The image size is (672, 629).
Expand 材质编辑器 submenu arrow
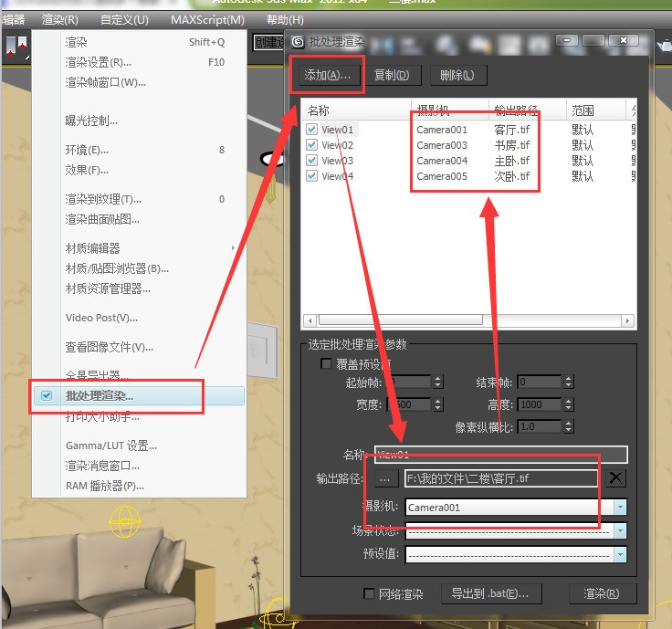tap(233, 248)
